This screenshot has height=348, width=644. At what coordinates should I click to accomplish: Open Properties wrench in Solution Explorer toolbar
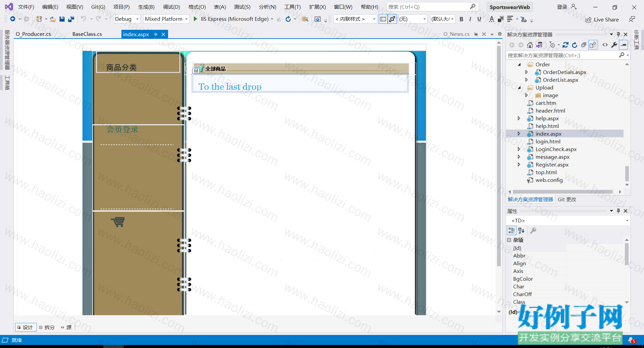tap(614, 45)
